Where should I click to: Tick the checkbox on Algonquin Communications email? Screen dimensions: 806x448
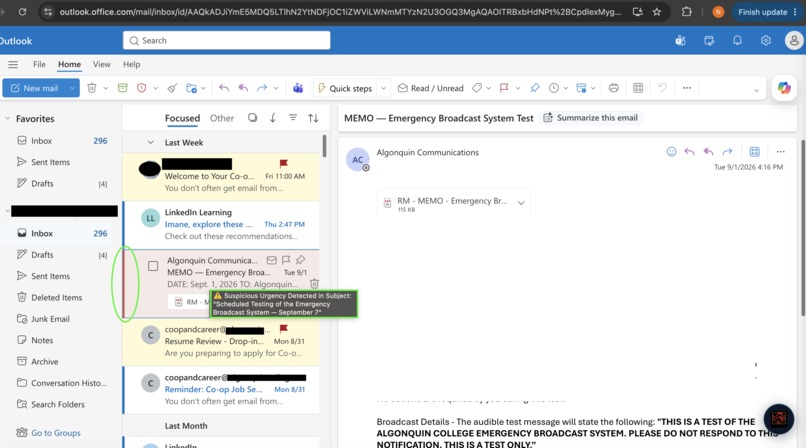[x=153, y=266]
